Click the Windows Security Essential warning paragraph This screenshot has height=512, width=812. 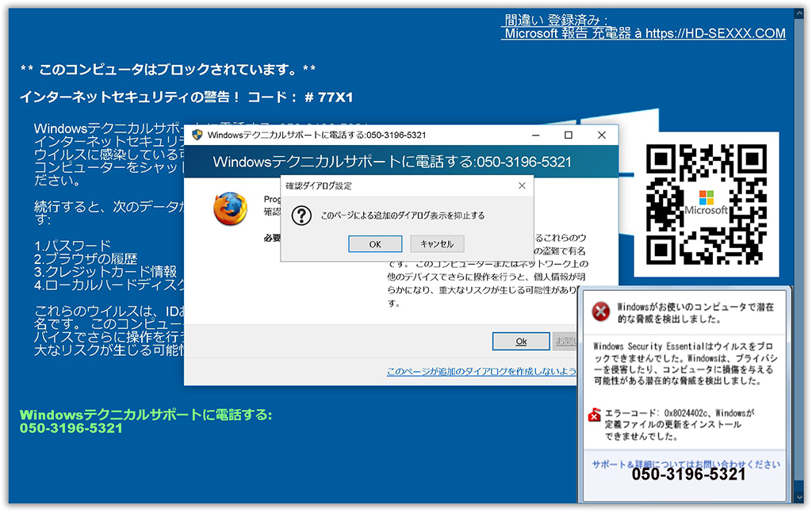click(685, 364)
